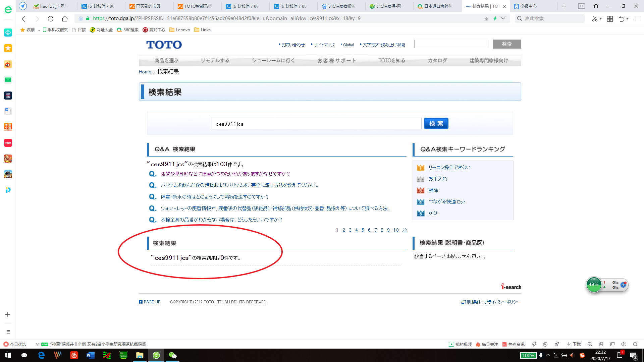The width and height of the screenshot is (644, 362).
Task: Click the Home breadcrumb link
Action: pyautogui.click(x=145, y=72)
